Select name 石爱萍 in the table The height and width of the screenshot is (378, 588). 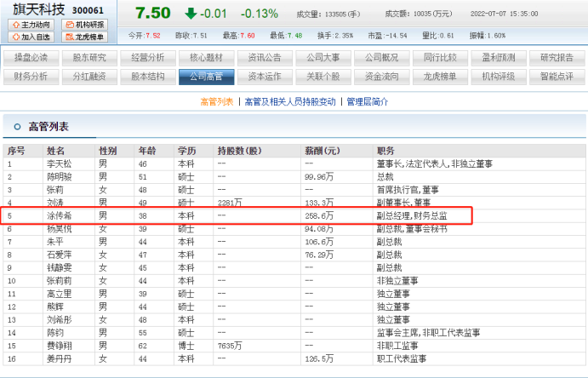click(60, 255)
